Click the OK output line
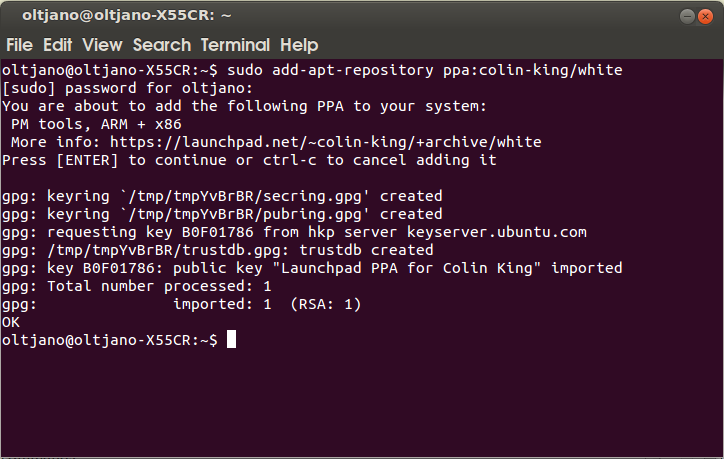Screen dimensions: 724x459 (x=11, y=322)
